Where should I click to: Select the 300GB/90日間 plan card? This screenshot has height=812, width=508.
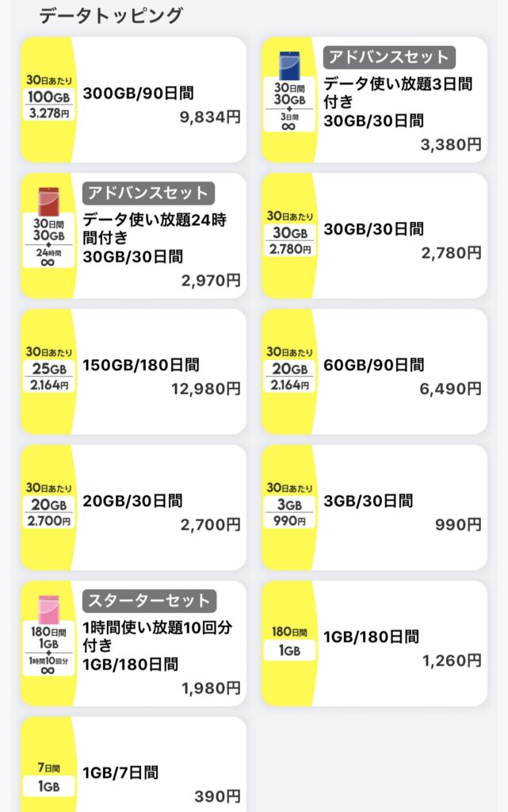(x=133, y=99)
